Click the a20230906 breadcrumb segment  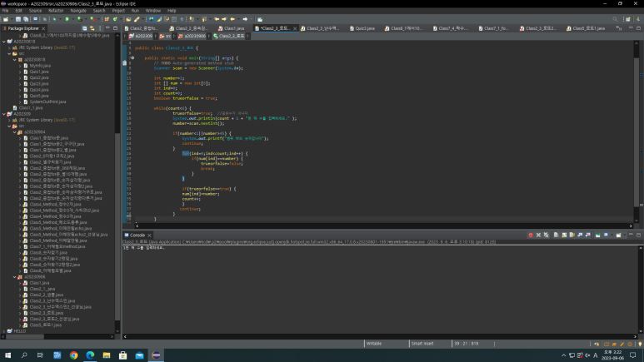pos(192,36)
